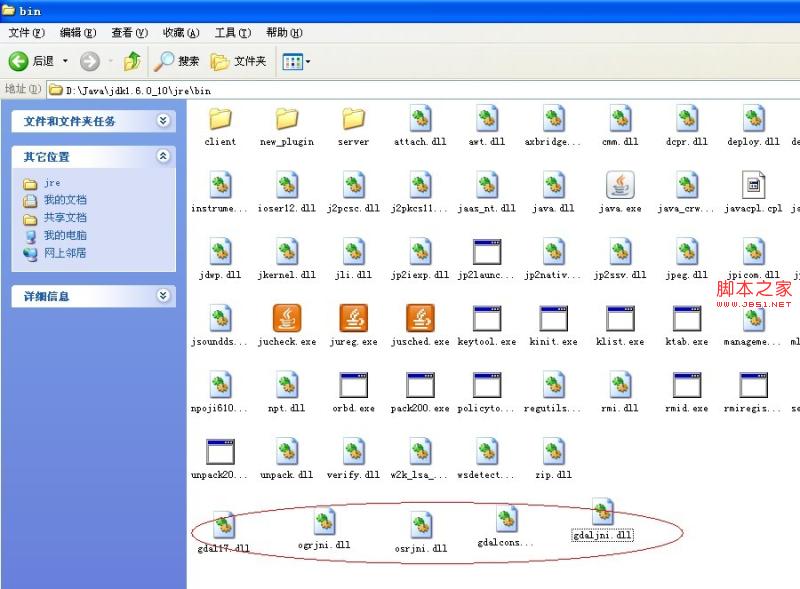The image size is (800, 589).
Task: Open the 文件(F) menu
Action: (27, 33)
